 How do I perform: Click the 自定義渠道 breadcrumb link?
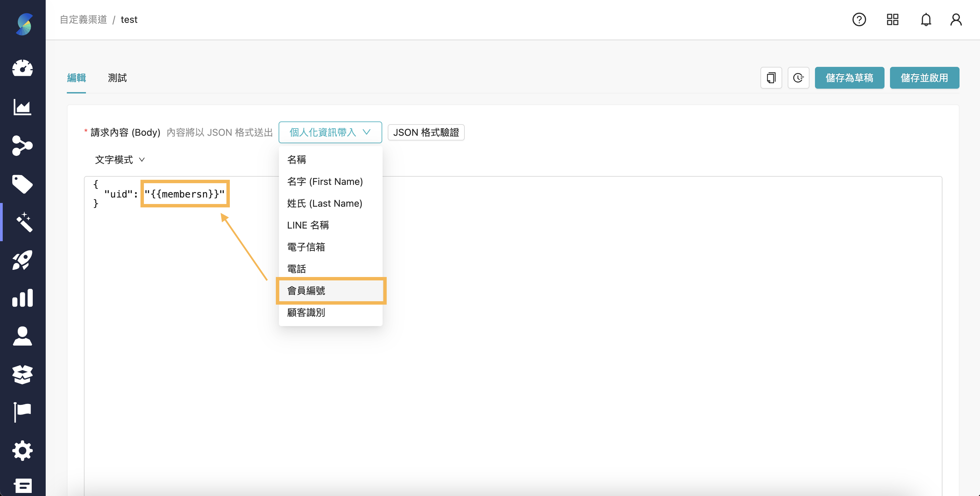[83, 19]
